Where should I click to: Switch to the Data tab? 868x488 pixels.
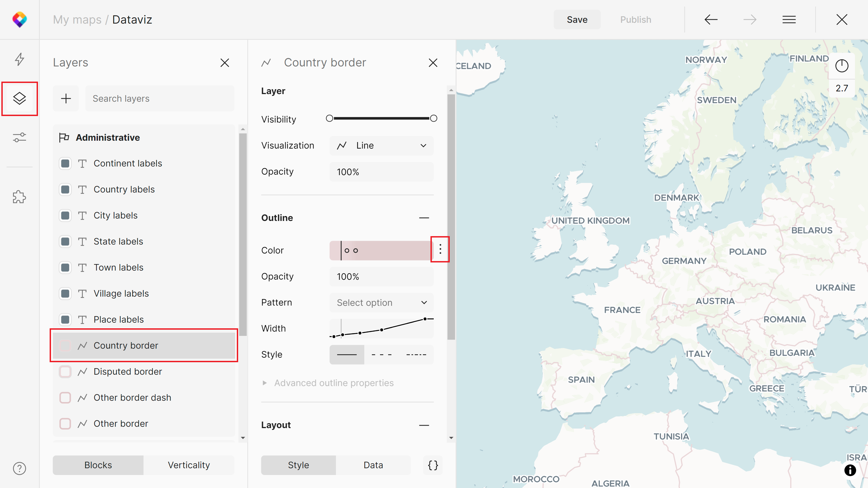pos(373,465)
